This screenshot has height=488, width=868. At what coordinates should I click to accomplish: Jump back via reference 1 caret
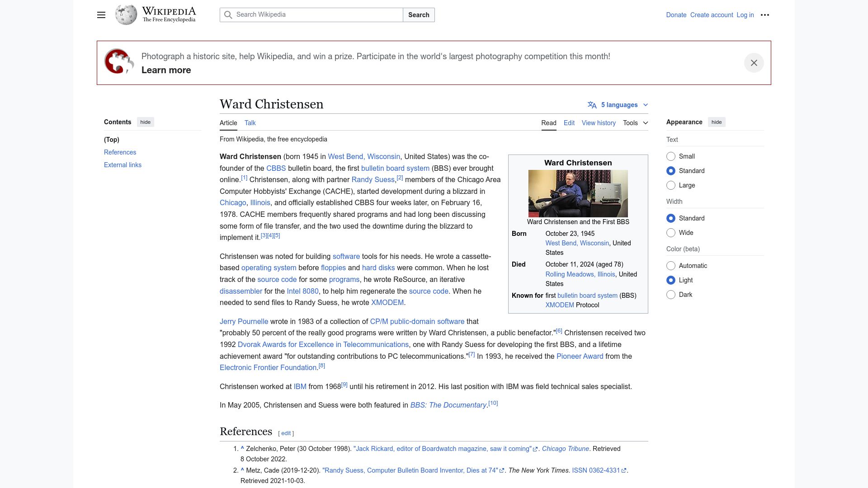[x=242, y=449]
